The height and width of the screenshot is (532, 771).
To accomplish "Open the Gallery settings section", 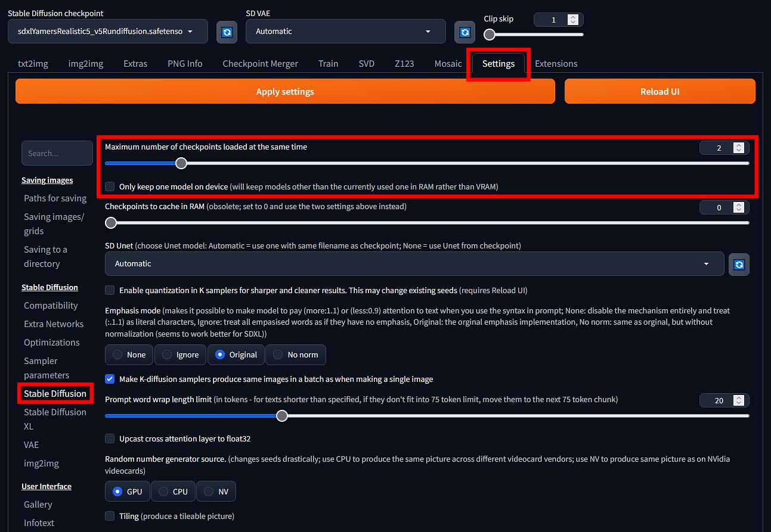I will [38, 505].
